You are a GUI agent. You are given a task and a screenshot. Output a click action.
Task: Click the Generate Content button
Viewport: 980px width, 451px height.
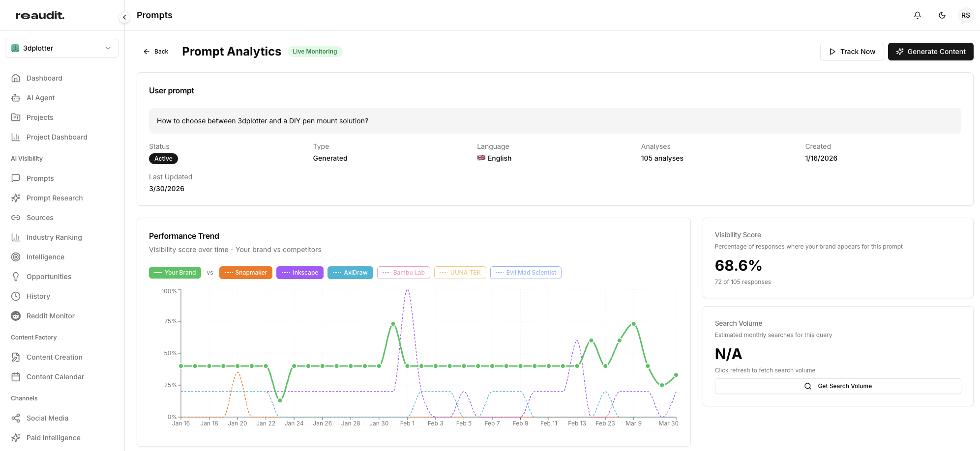click(x=930, y=52)
